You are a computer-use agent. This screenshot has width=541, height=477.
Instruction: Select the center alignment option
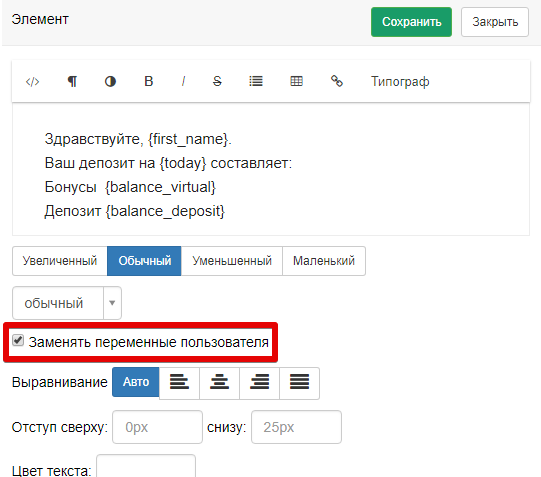pos(219,383)
